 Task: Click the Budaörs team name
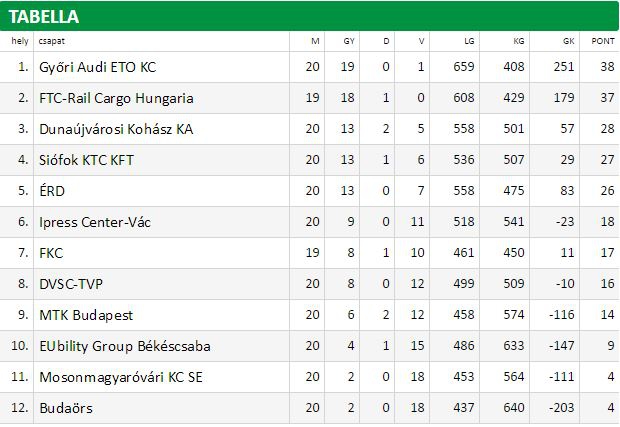[x=66, y=408]
